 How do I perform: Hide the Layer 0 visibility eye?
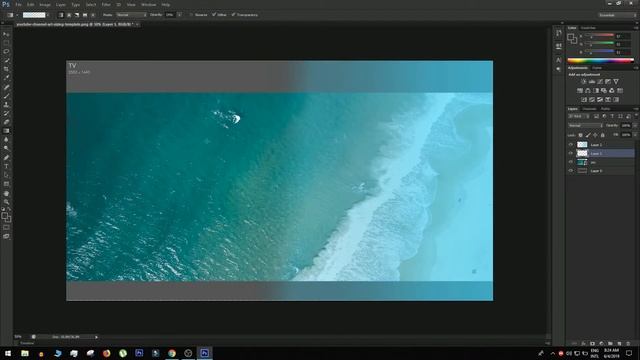(x=571, y=171)
